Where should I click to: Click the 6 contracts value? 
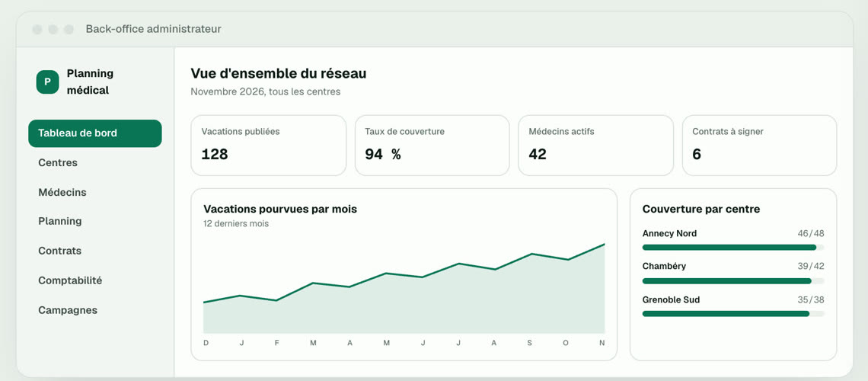pos(697,155)
